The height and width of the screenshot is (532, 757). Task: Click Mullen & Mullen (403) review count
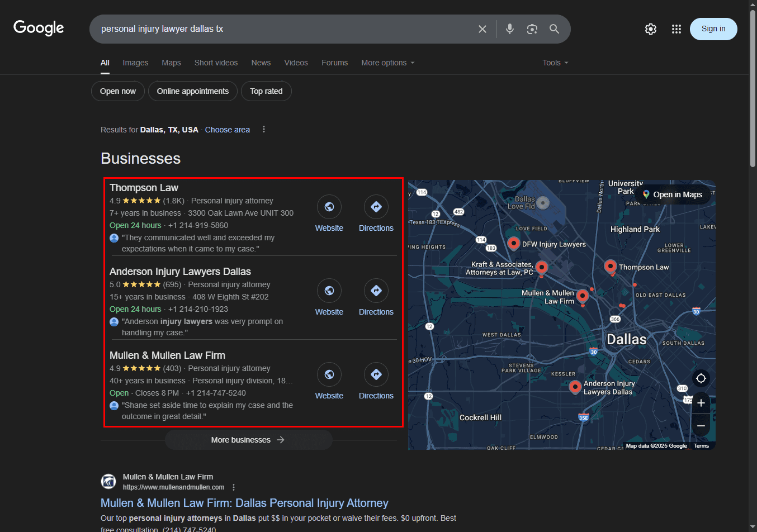(x=172, y=368)
